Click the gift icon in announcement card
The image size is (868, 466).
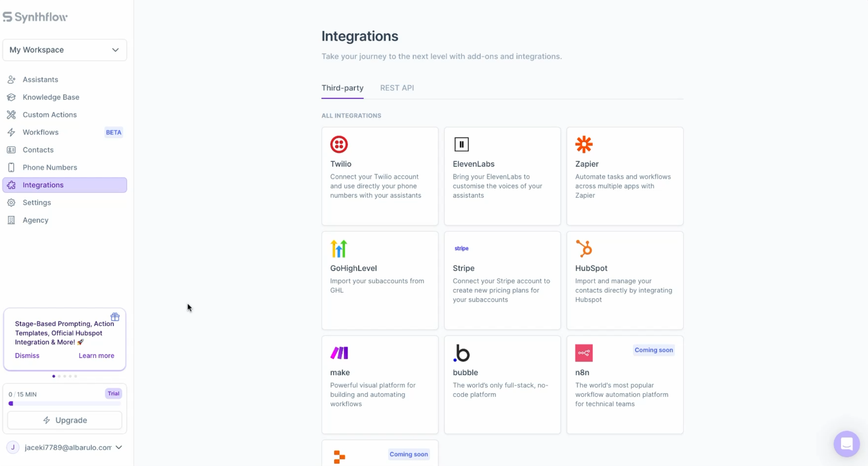click(x=115, y=317)
